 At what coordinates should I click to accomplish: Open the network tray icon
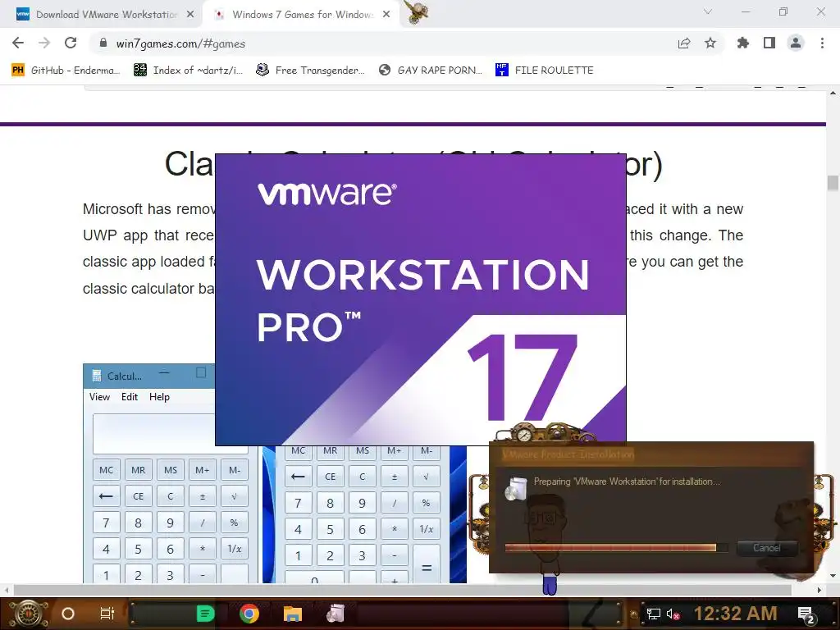654,614
